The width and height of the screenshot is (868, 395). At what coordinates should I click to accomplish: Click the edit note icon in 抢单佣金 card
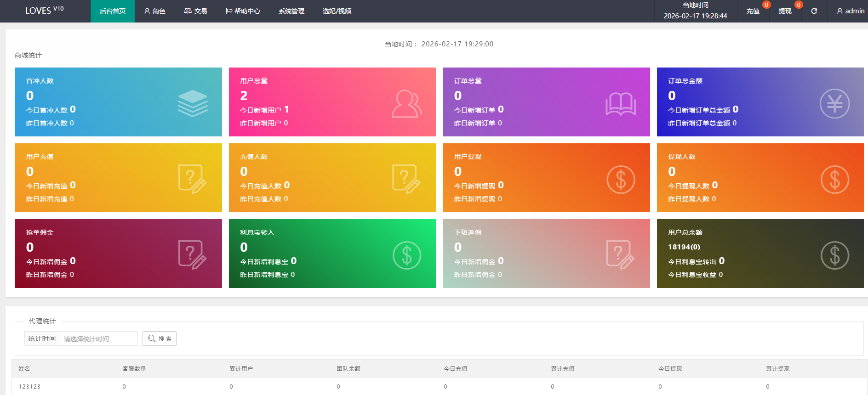[193, 255]
